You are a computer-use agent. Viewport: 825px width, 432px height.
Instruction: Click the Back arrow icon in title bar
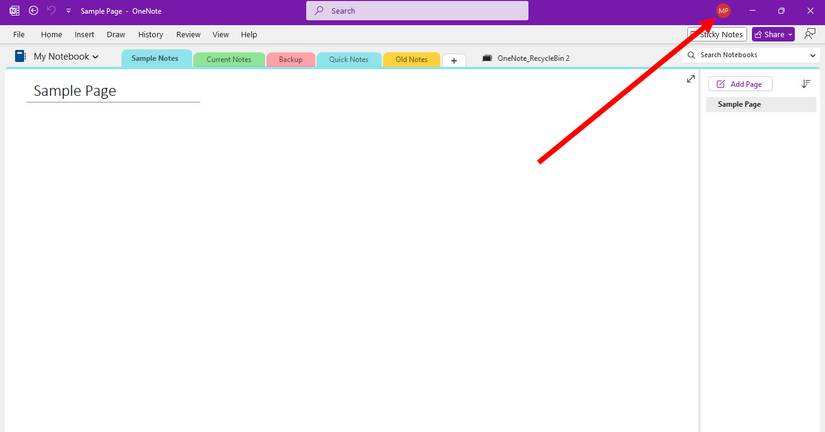[x=33, y=11]
